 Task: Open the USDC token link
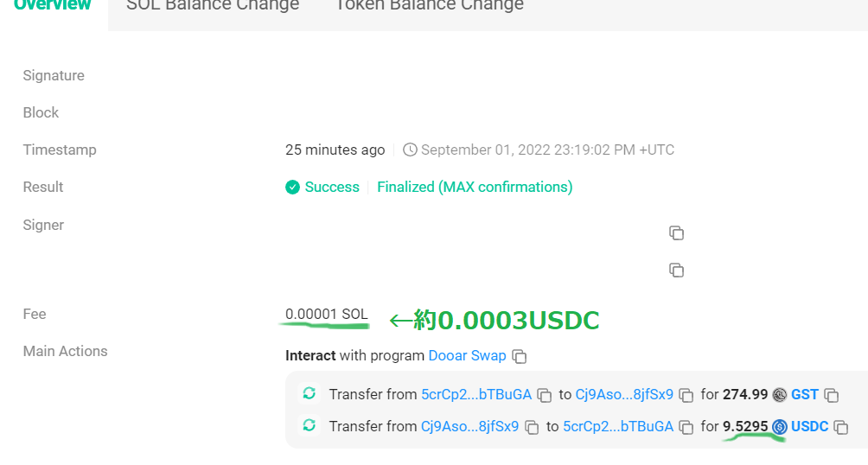point(809,426)
